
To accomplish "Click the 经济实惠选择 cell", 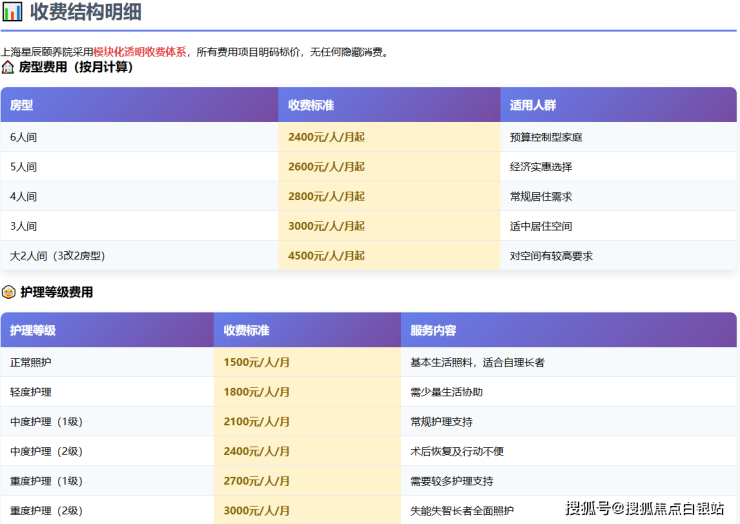I will (541, 167).
